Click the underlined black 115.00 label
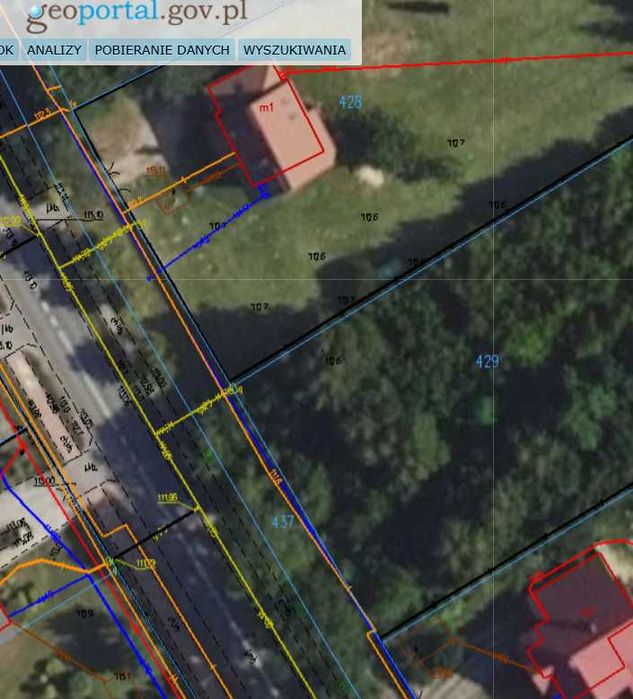 tap(45, 481)
